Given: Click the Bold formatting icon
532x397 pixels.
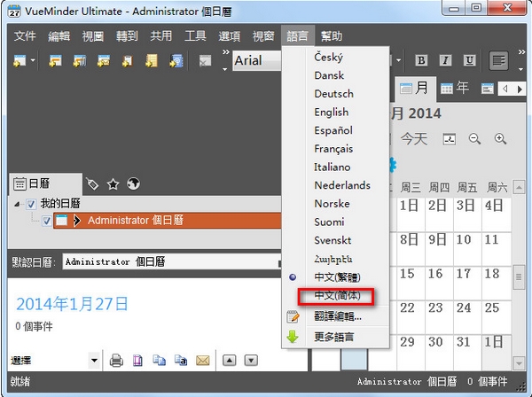Looking at the screenshot, I should (421, 60).
